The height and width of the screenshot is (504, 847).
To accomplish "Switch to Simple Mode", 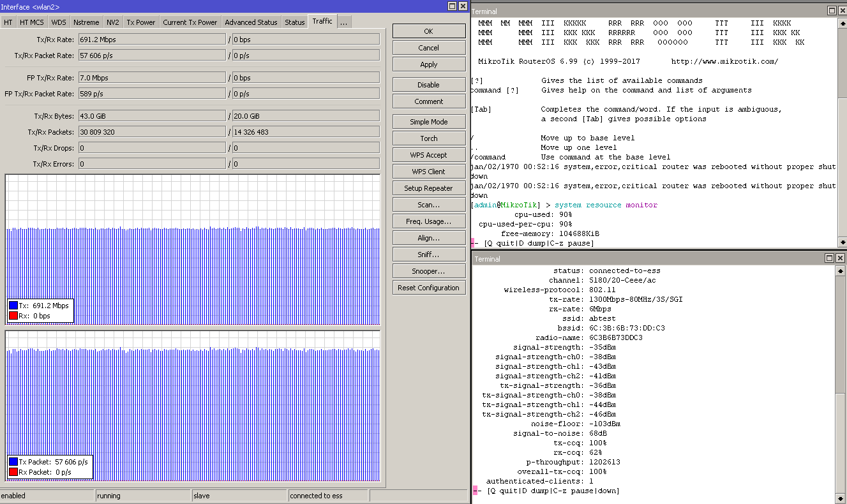I will click(x=428, y=122).
